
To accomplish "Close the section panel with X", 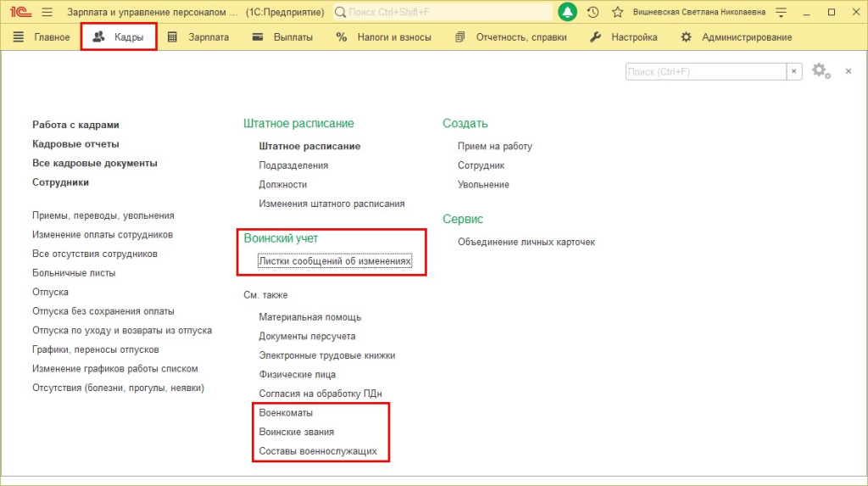I will [848, 71].
